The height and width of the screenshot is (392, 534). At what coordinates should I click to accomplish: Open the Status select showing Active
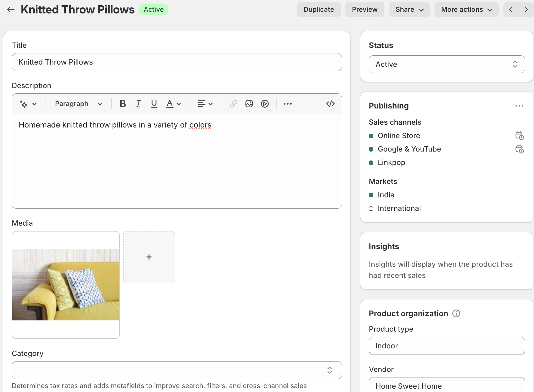tap(446, 64)
